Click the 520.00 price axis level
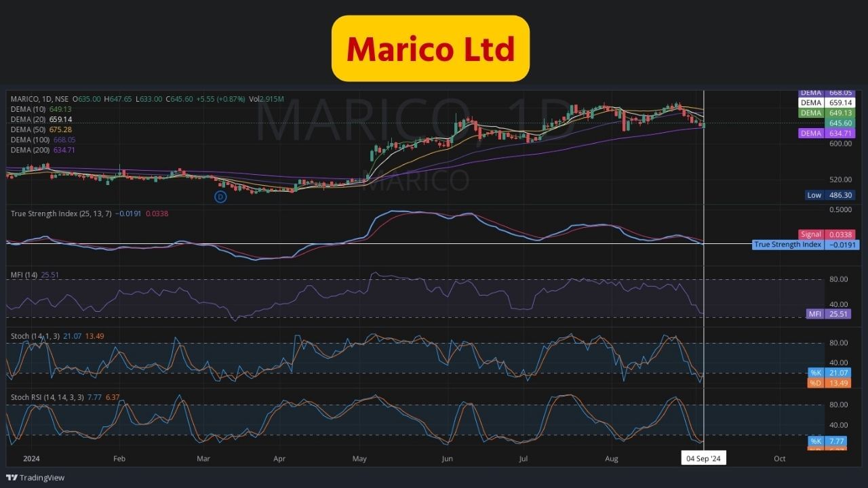The height and width of the screenshot is (488, 868). tap(840, 180)
